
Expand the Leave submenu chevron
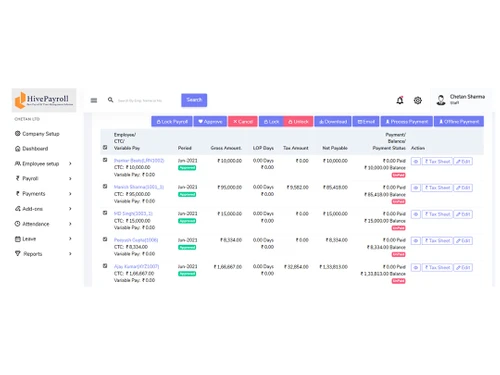click(70, 239)
